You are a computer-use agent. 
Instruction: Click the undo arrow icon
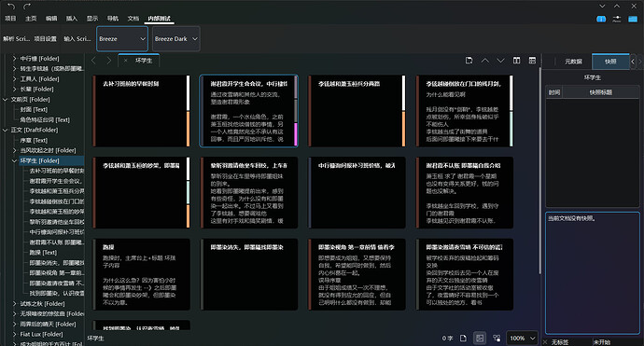click(x=11, y=7)
